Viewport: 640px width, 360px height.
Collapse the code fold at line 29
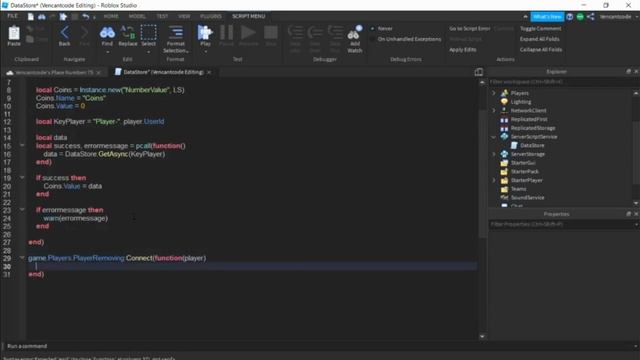pos(22,258)
